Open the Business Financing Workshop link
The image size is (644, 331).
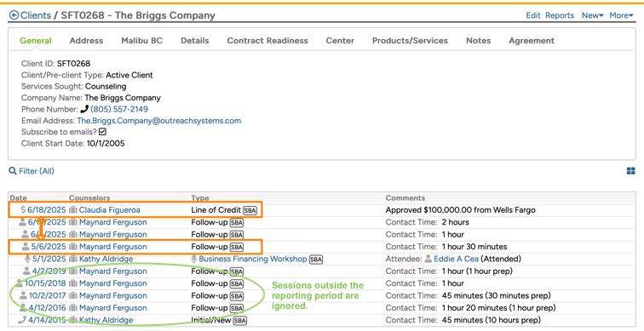(253, 260)
